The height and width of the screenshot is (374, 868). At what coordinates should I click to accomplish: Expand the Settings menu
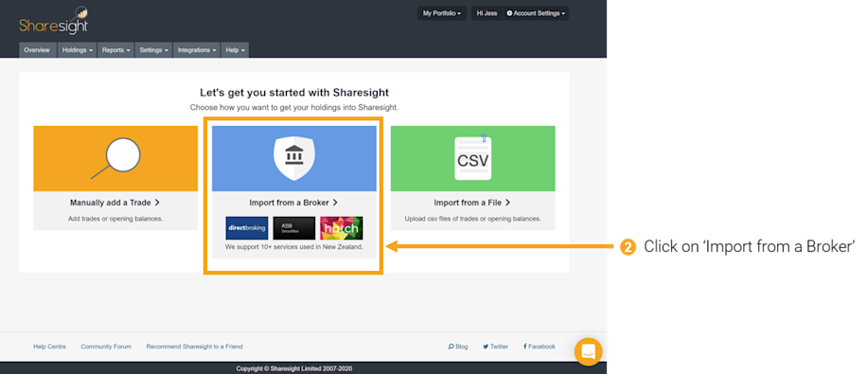point(154,50)
